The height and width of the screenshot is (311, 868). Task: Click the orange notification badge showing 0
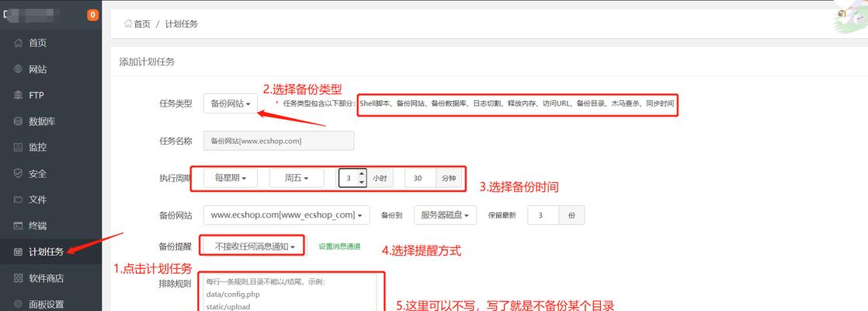point(92,15)
